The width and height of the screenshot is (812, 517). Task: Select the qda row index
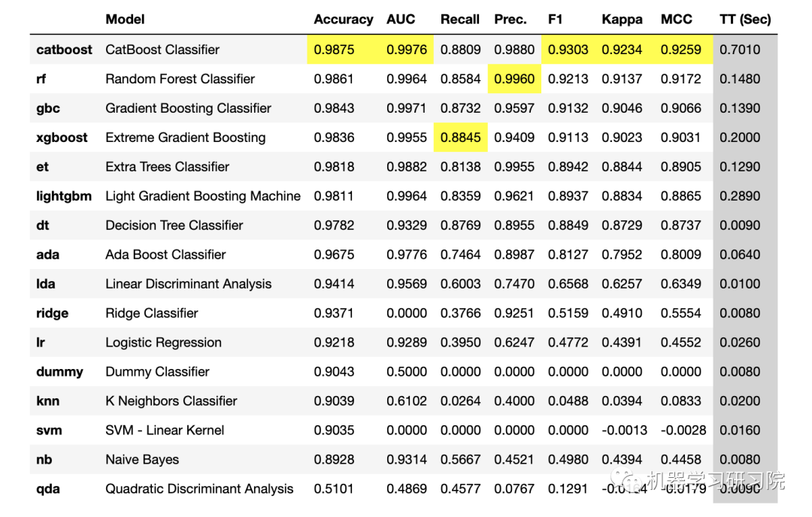(x=48, y=488)
